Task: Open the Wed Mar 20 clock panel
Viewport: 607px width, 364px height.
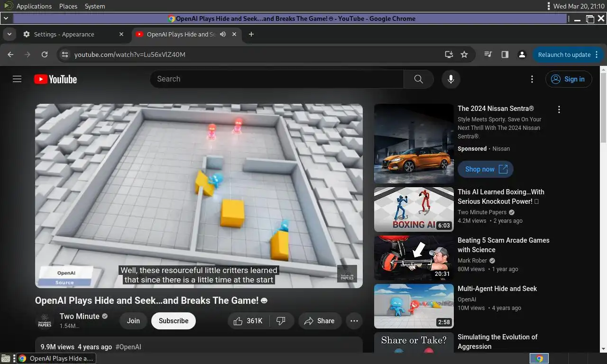Action: pos(578,6)
